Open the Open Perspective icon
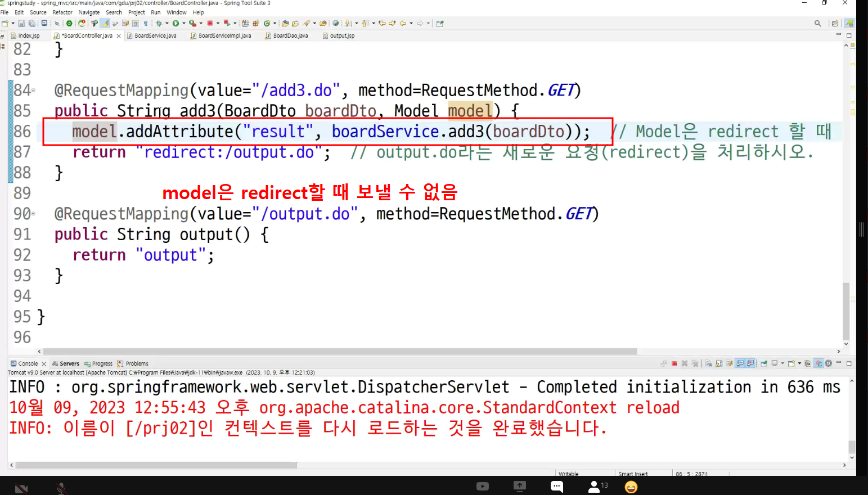This screenshot has width=868, height=495. click(x=835, y=23)
